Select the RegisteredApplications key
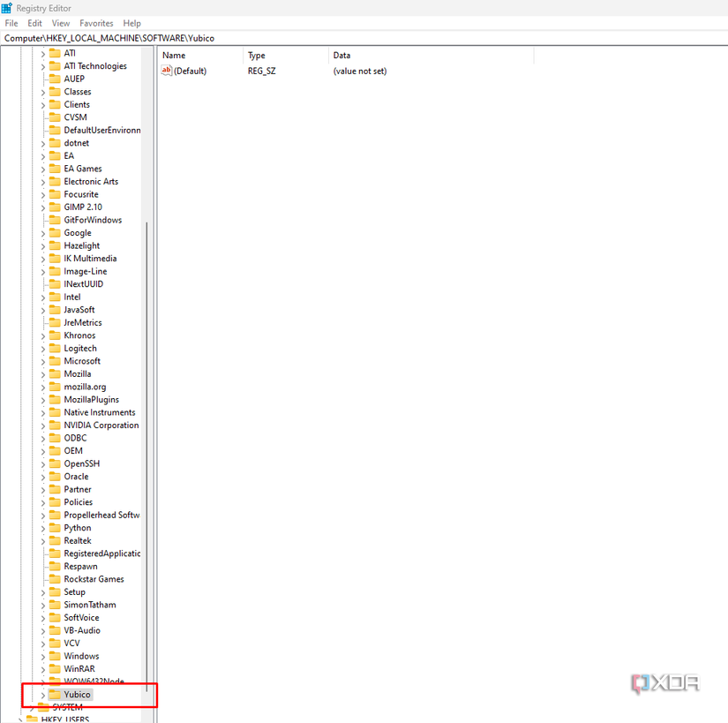This screenshot has height=723, width=728. click(102, 554)
